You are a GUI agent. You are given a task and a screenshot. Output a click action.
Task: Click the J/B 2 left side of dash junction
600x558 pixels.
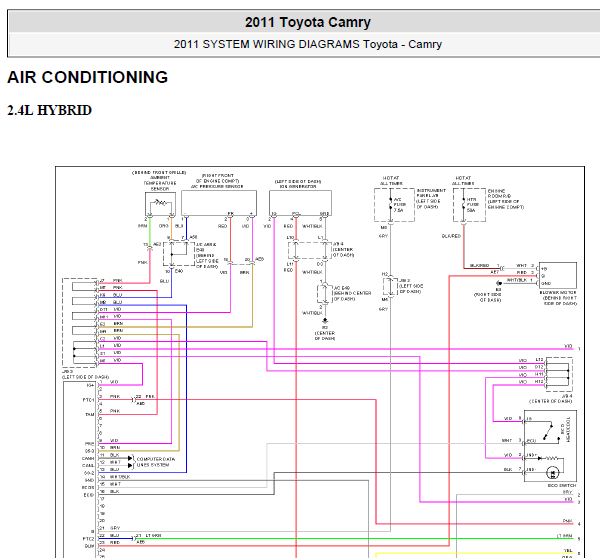coord(390,286)
